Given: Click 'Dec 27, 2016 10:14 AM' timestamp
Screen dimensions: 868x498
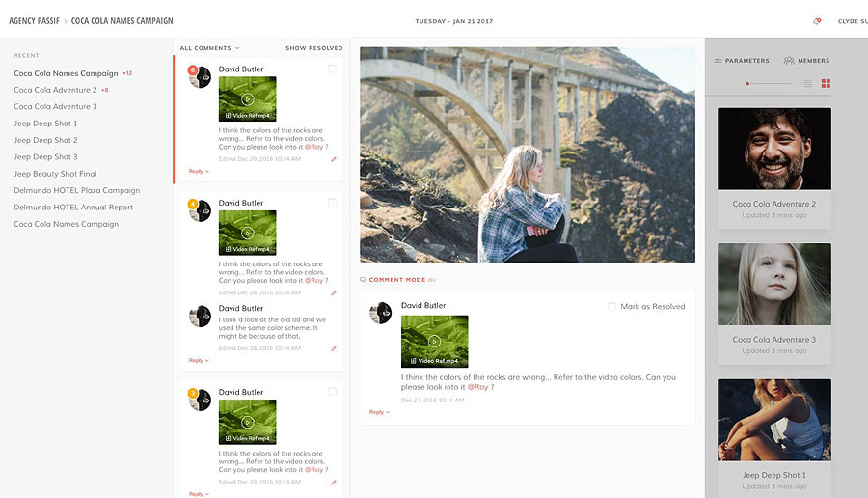Looking at the screenshot, I should point(432,400).
